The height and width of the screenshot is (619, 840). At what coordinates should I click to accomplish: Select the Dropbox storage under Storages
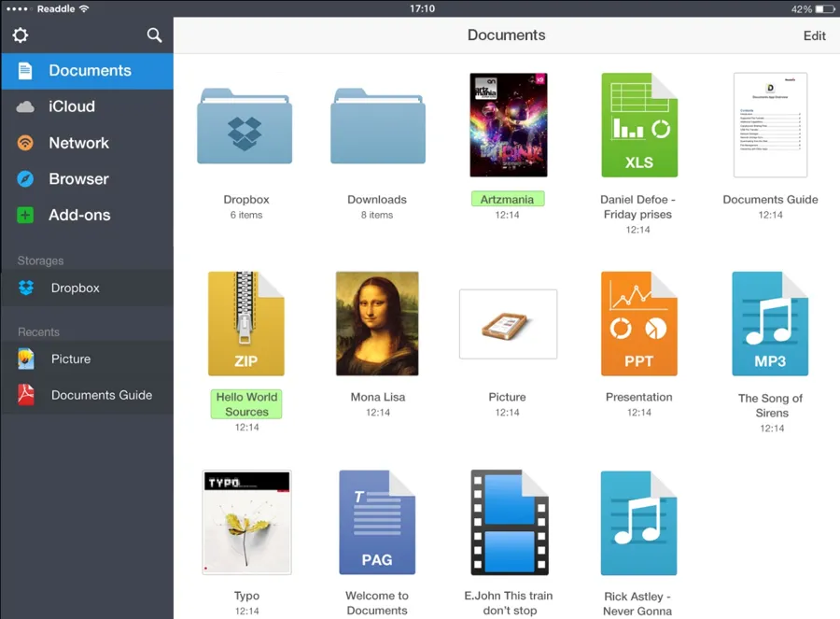74,288
